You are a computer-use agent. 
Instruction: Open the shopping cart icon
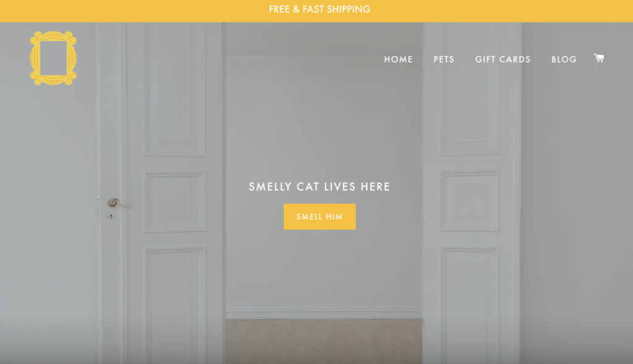pos(598,58)
